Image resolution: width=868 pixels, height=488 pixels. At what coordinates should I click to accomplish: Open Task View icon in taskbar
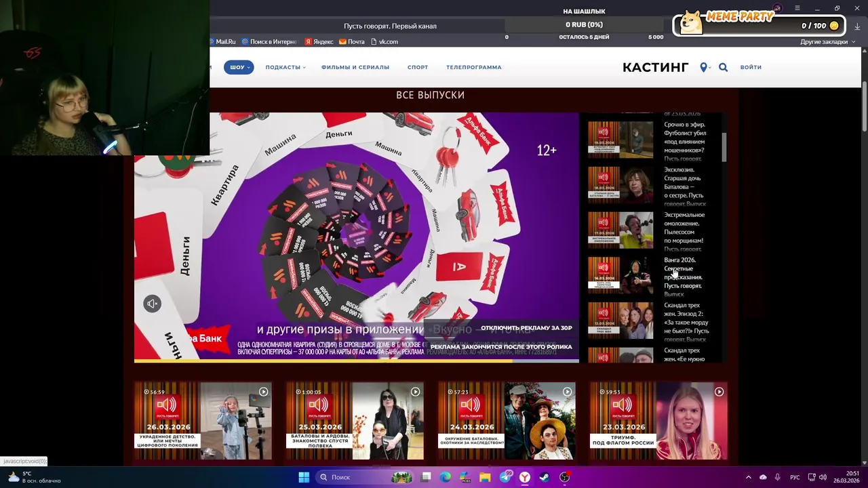(426, 477)
